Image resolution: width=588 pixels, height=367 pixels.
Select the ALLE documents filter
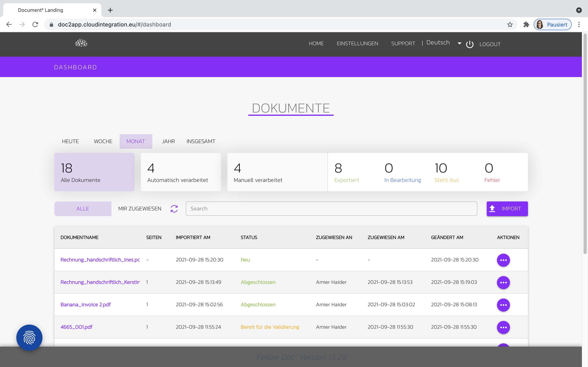pos(83,209)
